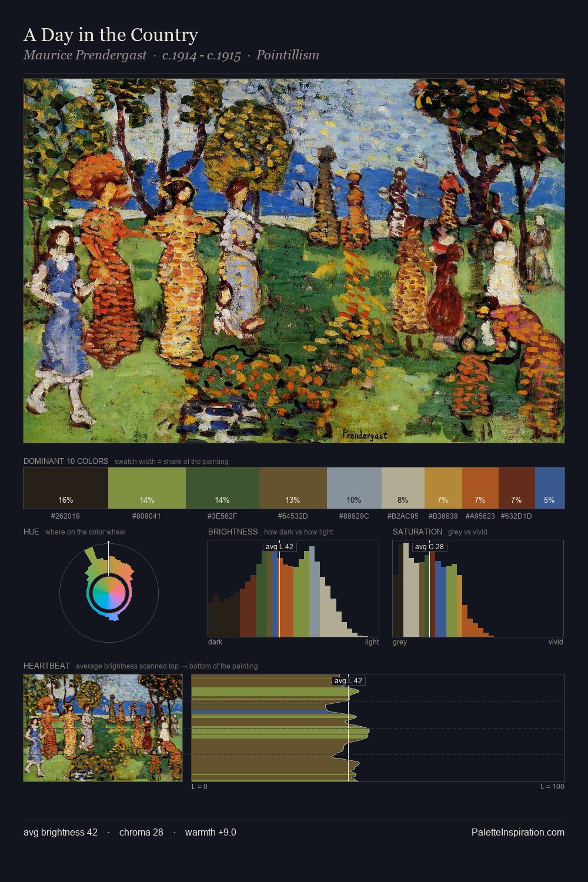The width and height of the screenshot is (588, 882).
Task: Click the HUE section heading
Action: coord(31,532)
